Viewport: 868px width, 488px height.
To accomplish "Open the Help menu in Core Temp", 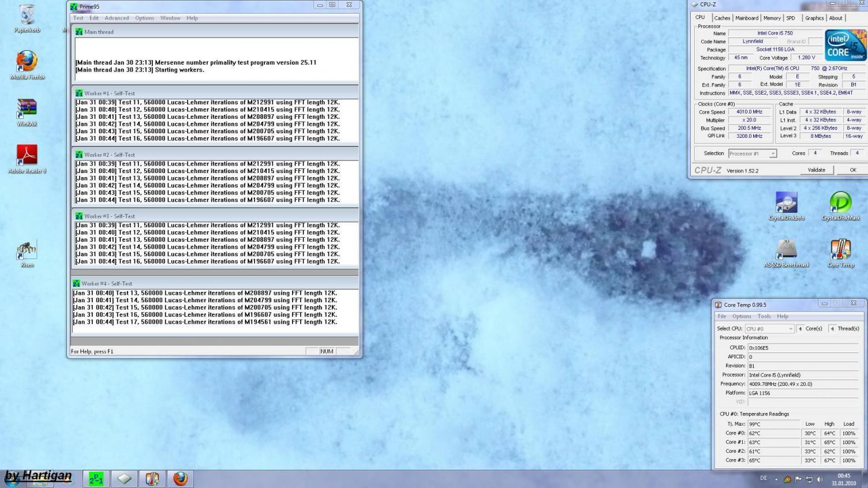I will pyautogui.click(x=782, y=316).
